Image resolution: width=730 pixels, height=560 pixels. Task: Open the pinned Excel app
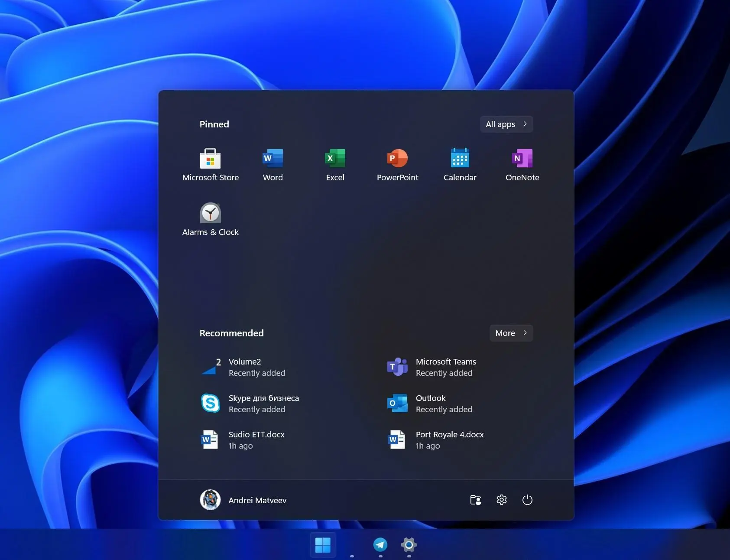[x=335, y=165]
